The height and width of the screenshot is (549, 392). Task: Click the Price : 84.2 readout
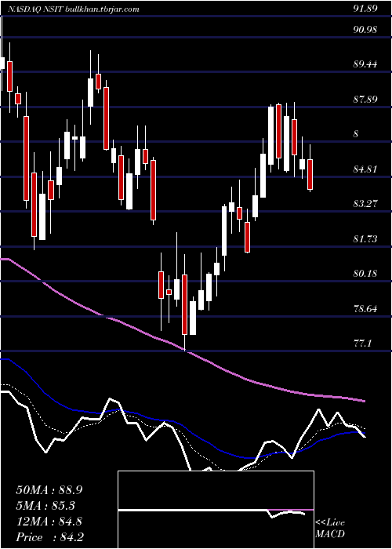(49, 537)
